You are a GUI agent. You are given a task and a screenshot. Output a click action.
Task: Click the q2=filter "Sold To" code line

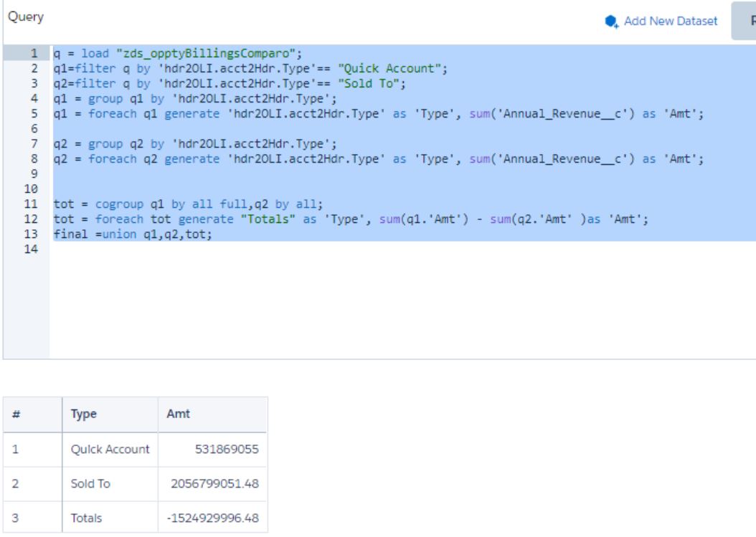(230, 83)
